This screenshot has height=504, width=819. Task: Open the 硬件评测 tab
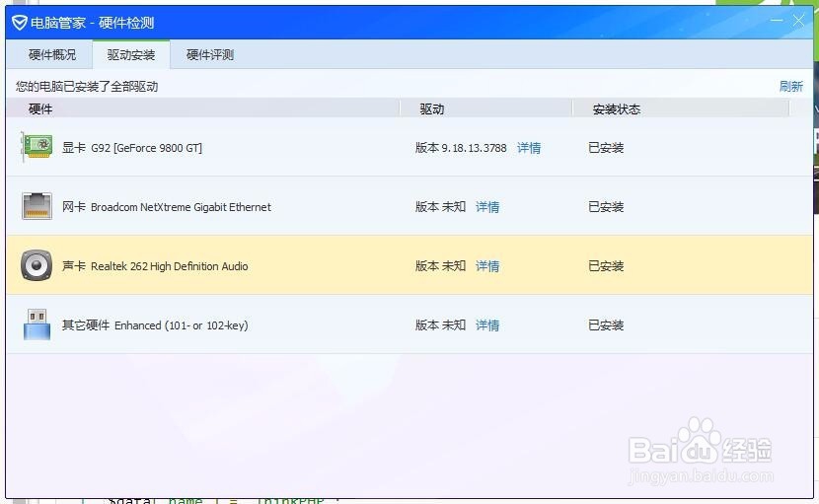pyautogui.click(x=210, y=55)
